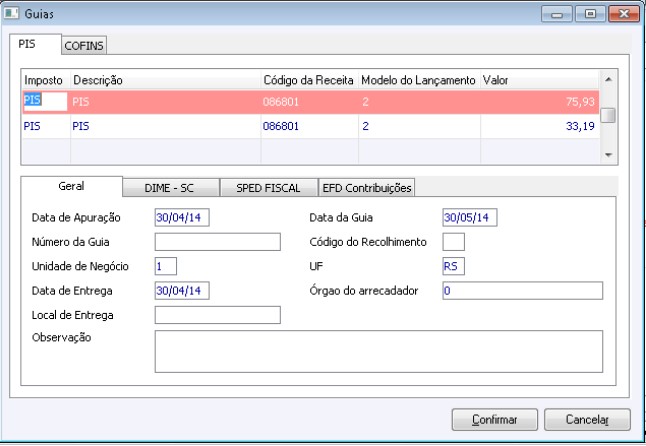Click the highlighted PIS Imposto cell

(44, 101)
